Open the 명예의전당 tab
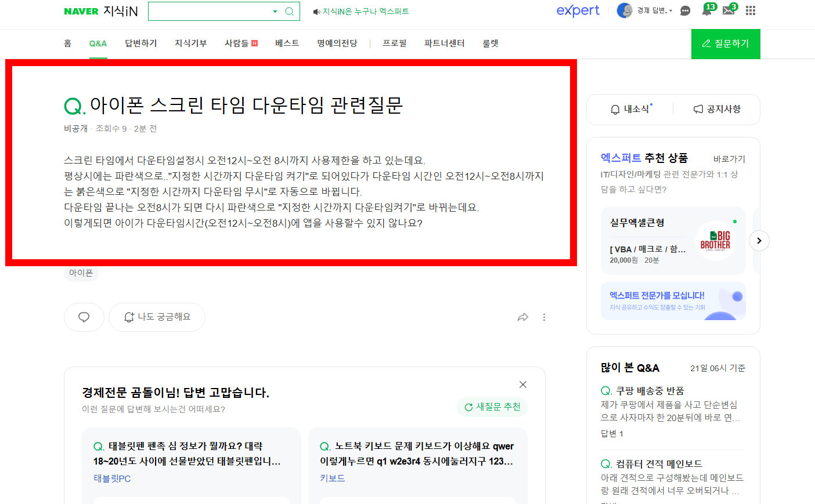 (337, 43)
